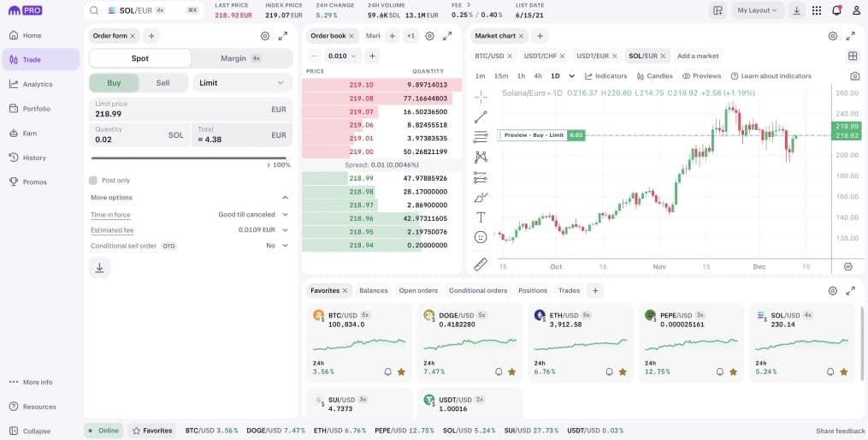Screen dimensions: 868x440
Task: Maximize the Order book panel
Action: (447, 36)
